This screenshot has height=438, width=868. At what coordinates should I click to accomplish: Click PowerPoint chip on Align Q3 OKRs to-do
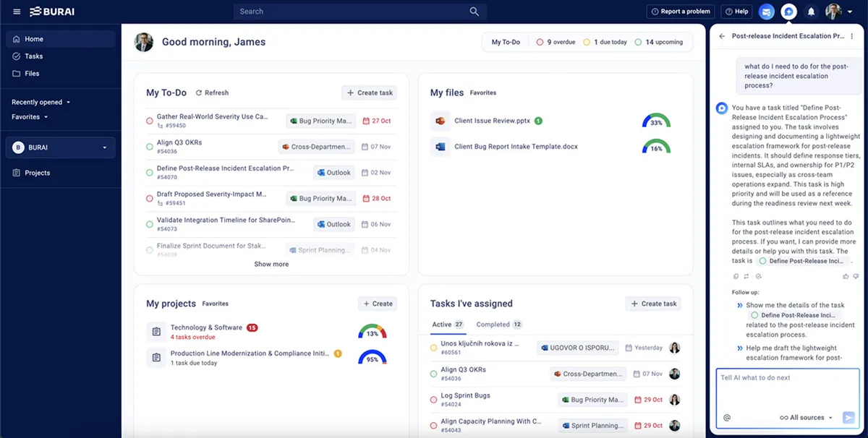coord(316,147)
